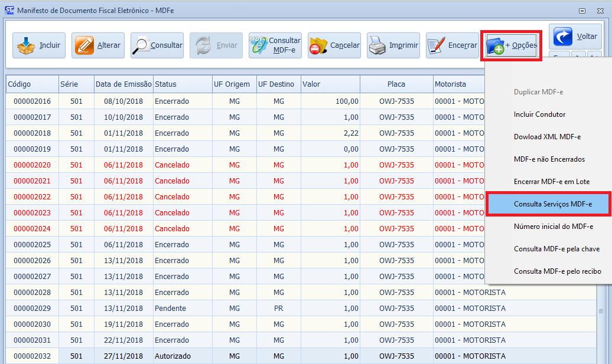Select Dowload XML MDF-e option

point(547,137)
